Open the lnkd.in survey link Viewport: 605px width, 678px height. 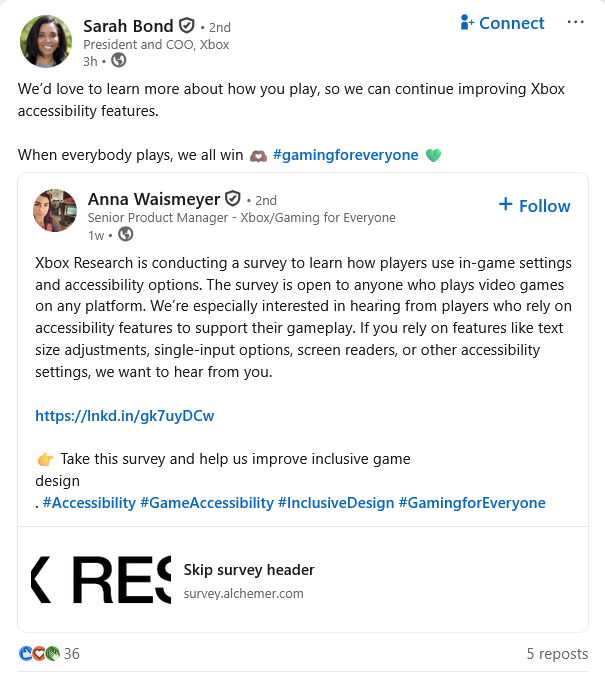(125, 416)
